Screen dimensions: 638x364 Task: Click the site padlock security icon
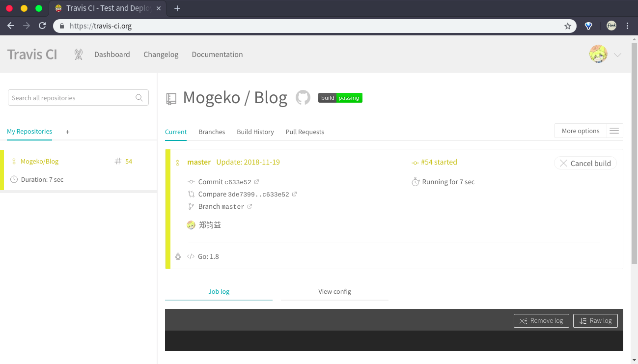(62, 26)
